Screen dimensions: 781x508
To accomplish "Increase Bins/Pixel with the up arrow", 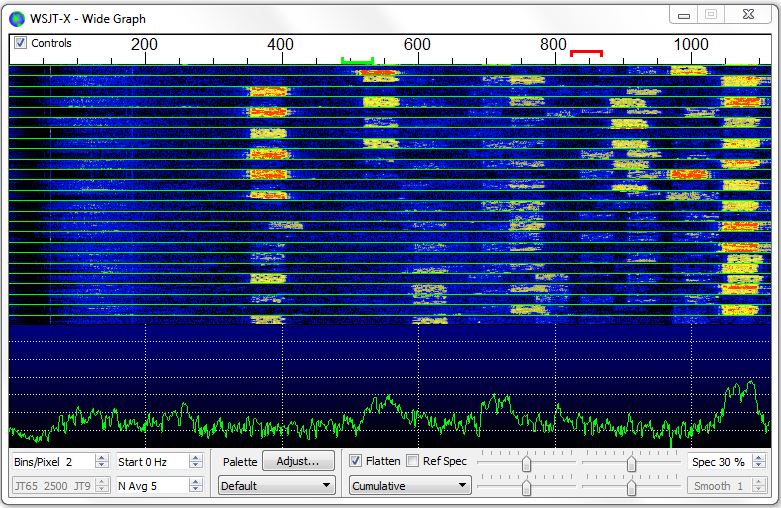I will (100, 457).
